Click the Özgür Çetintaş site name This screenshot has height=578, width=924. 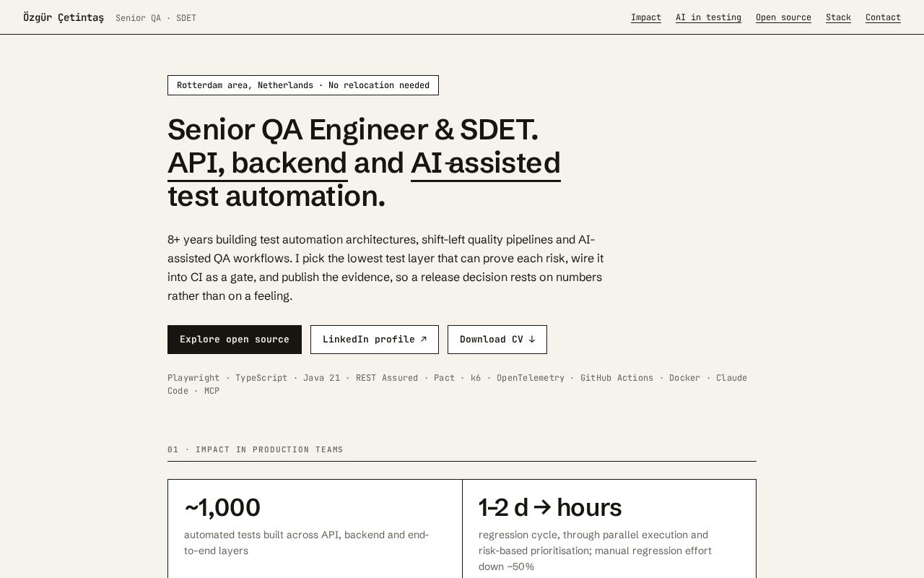click(x=64, y=17)
